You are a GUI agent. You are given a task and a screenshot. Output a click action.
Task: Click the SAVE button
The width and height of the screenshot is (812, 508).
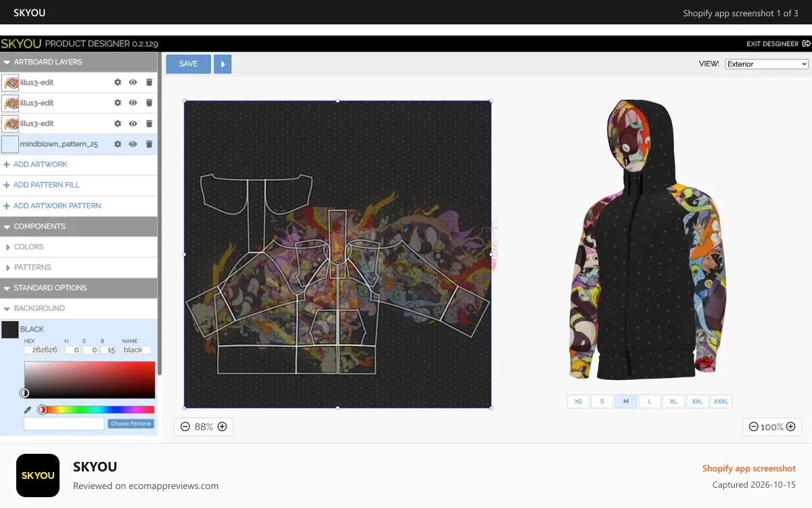coord(188,64)
